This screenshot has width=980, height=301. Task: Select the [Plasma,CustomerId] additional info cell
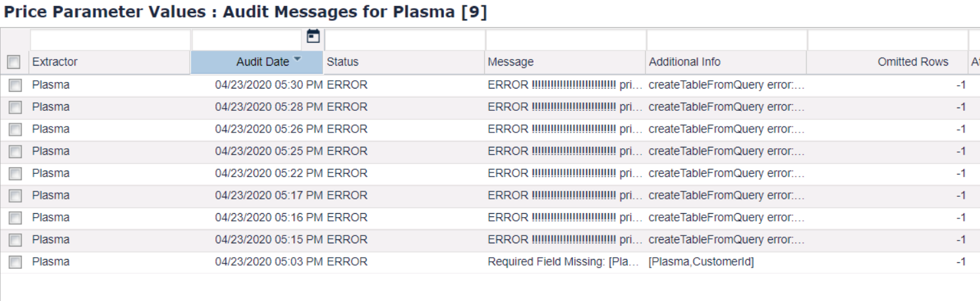tap(701, 262)
